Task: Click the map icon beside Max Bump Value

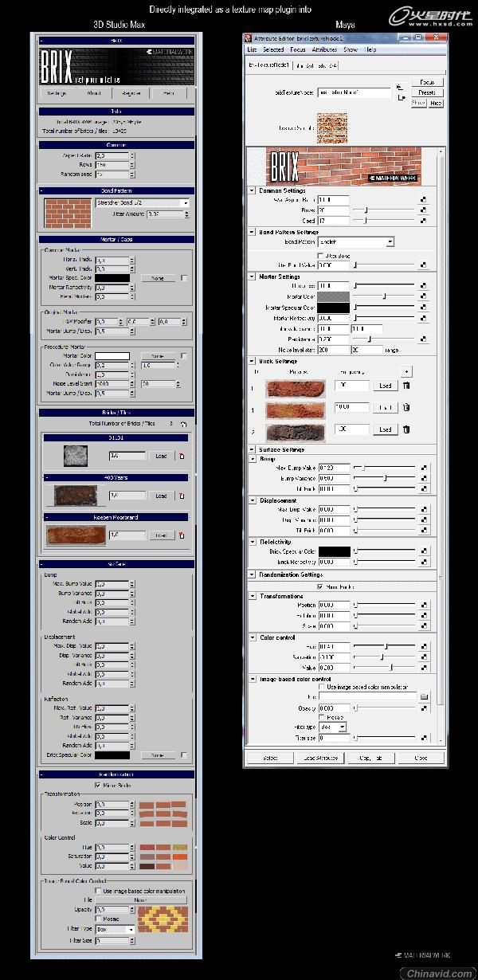Action: pyautogui.click(x=424, y=468)
